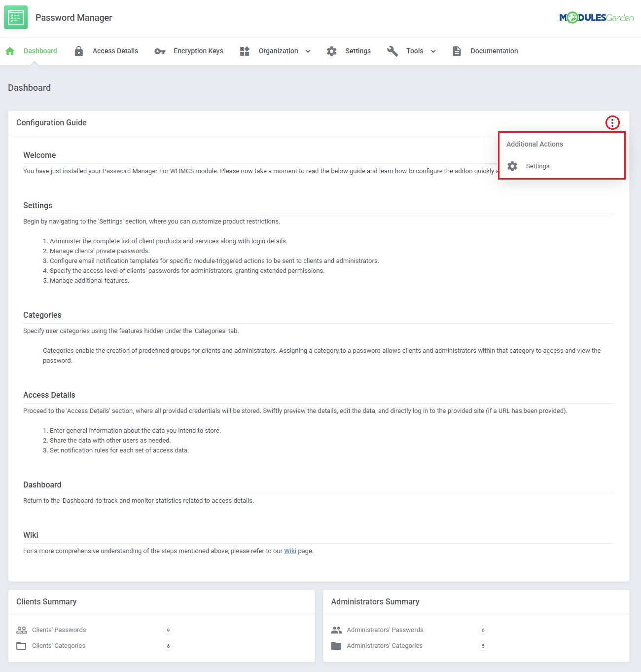Click the Dashboard home icon
Viewport: 641px width, 672px height.
click(x=10, y=51)
